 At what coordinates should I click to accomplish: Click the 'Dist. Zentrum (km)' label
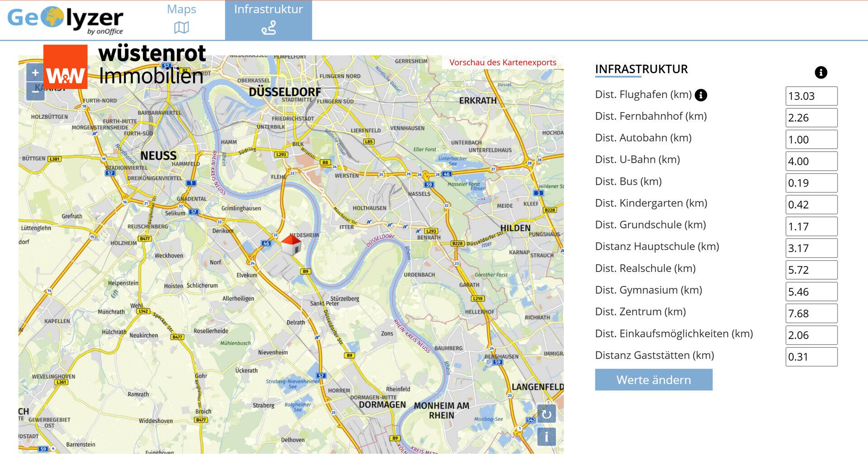click(x=640, y=312)
